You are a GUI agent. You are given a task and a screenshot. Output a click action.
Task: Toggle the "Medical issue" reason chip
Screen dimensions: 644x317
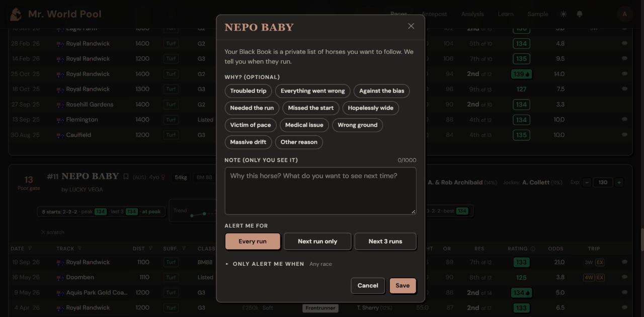(x=304, y=125)
